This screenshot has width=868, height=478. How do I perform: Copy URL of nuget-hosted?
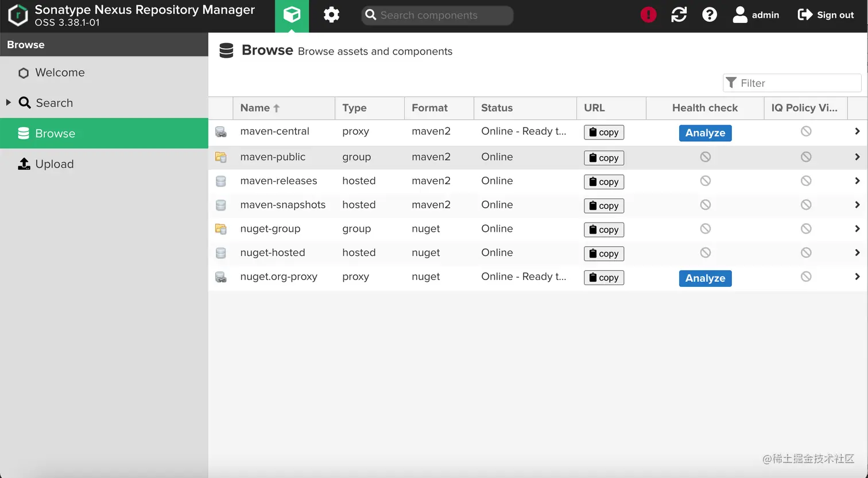(x=604, y=254)
